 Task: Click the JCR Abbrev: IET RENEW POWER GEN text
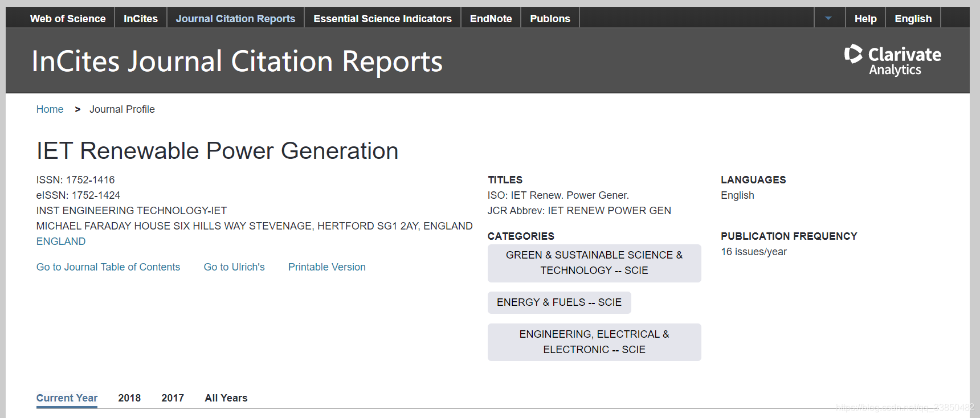pos(579,211)
